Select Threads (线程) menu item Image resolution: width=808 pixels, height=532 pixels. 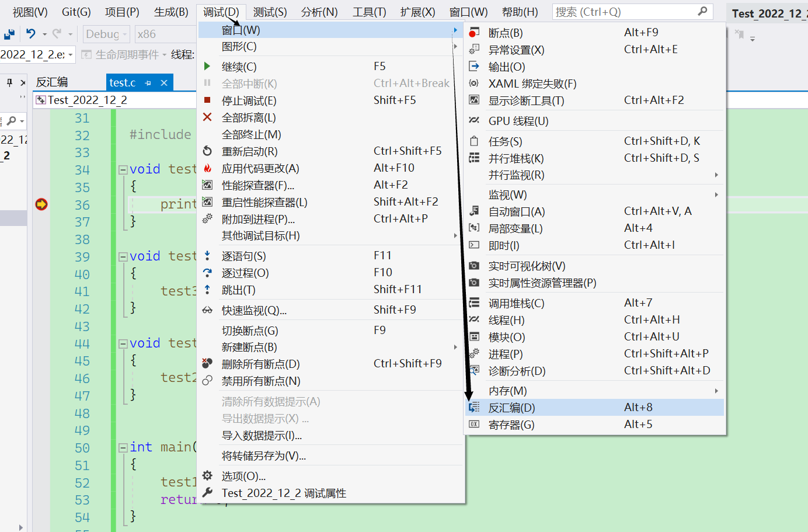click(x=594, y=320)
